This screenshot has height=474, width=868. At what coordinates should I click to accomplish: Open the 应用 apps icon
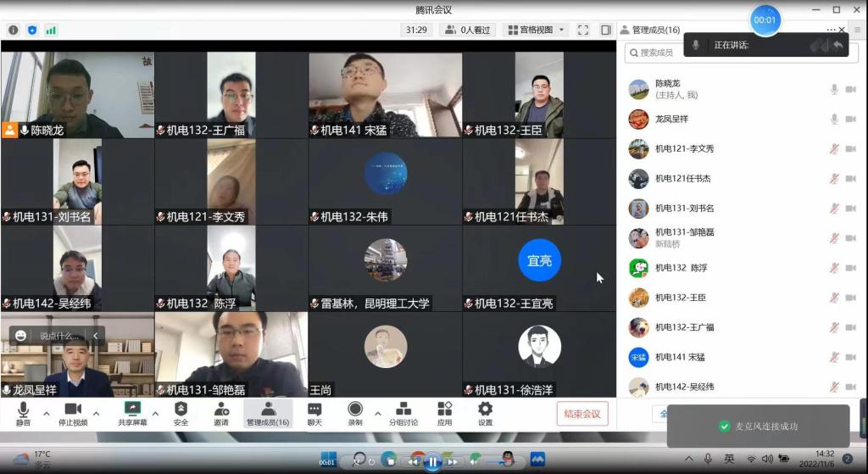point(444,413)
